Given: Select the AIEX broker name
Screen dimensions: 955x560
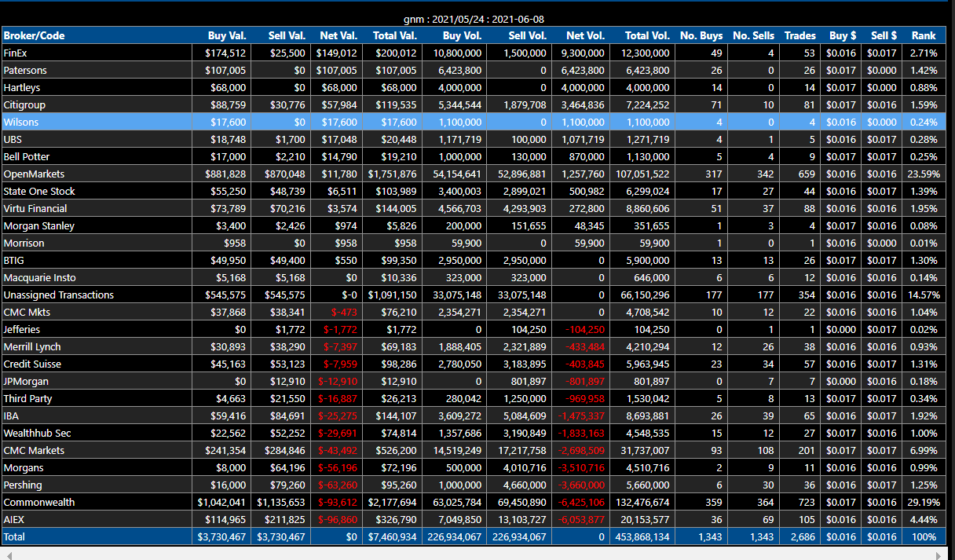Looking at the screenshot, I should tap(13, 519).
